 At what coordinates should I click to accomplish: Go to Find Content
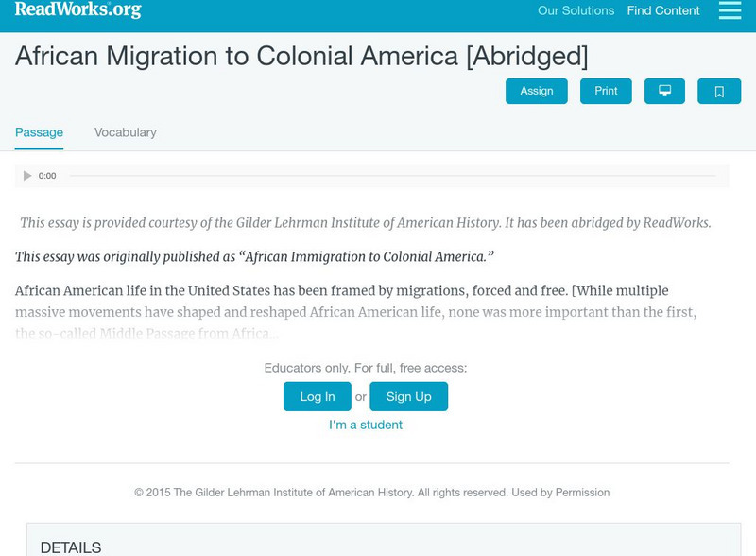pyautogui.click(x=663, y=11)
